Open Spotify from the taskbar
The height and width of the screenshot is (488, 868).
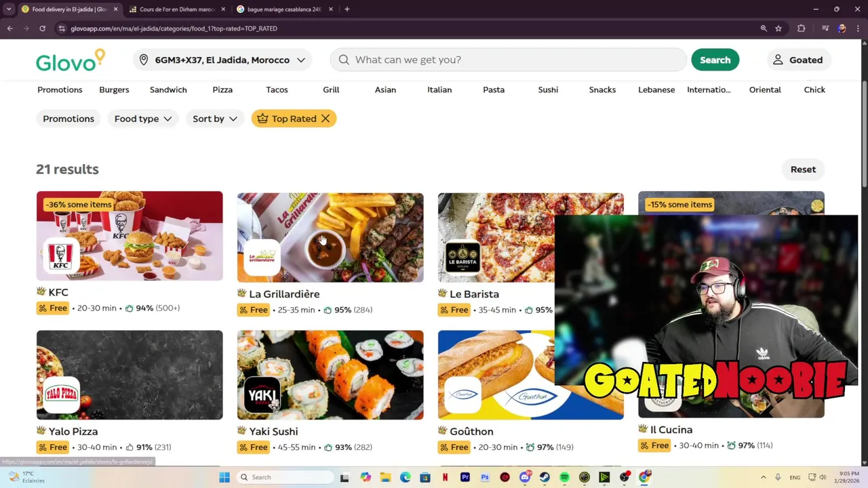[x=564, y=477]
